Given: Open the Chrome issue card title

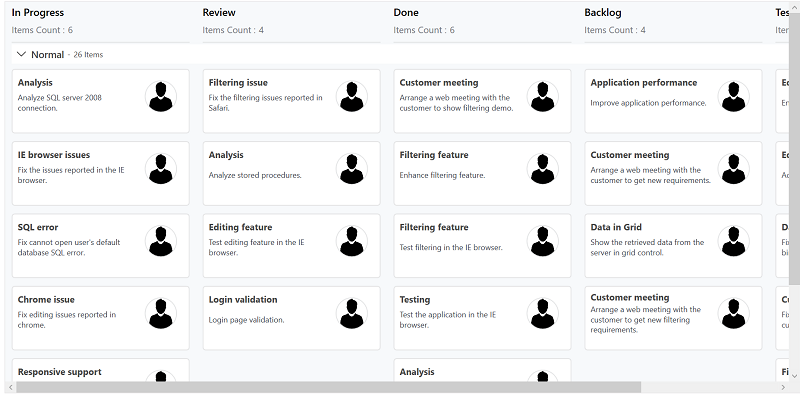Looking at the screenshot, I should coord(46,300).
